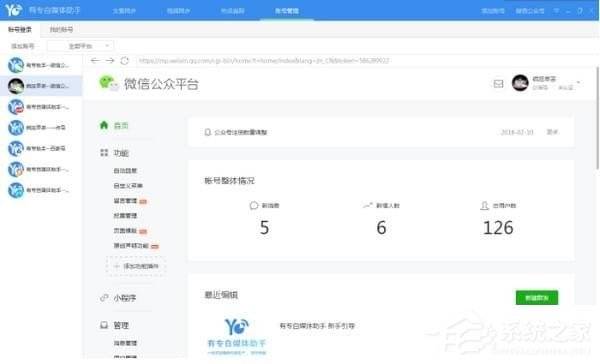Click the Yo app logo in title bar
Image resolution: width=600 pixels, height=364 pixels.
13,10
